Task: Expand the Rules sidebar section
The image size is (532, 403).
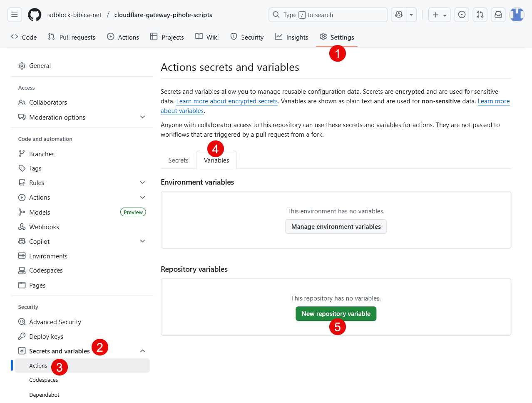Action: tap(142, 183)
